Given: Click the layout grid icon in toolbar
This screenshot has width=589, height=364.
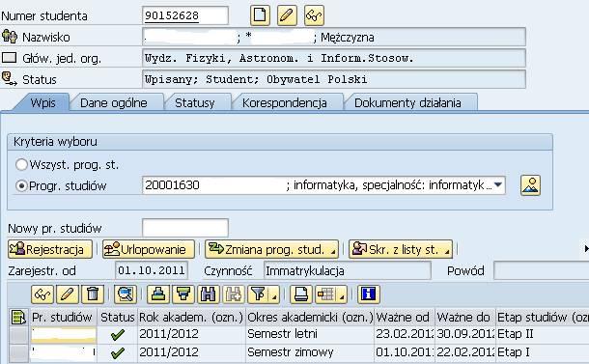Looking at the screenshot, I should (325, 294).
